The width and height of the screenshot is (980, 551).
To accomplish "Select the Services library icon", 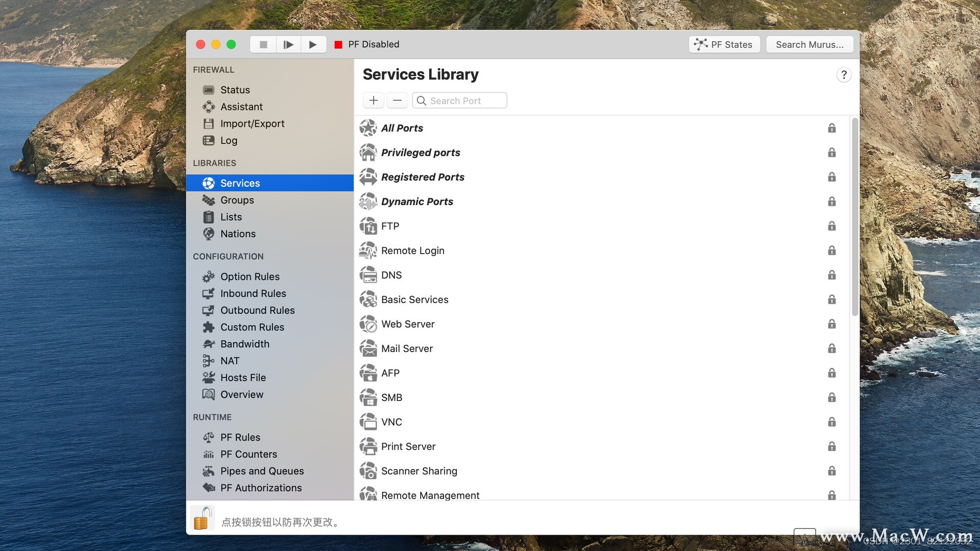I will pyautogui.click(x=209, y=183).
